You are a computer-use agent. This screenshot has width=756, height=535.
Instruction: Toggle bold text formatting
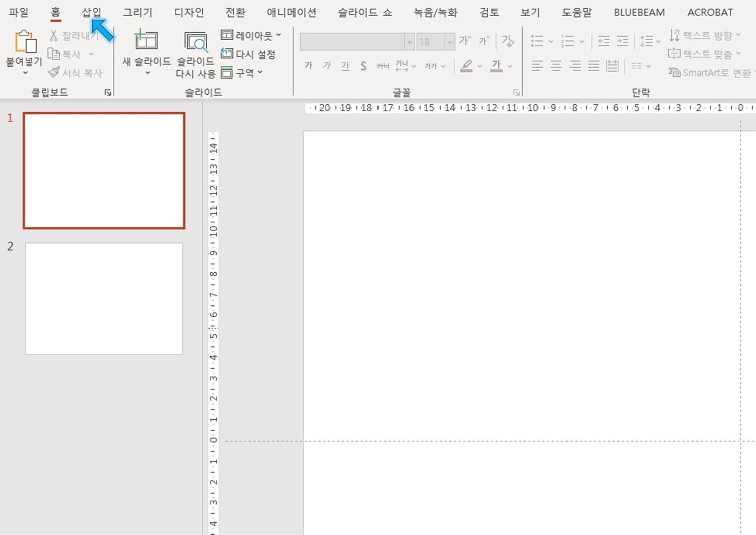308,66
